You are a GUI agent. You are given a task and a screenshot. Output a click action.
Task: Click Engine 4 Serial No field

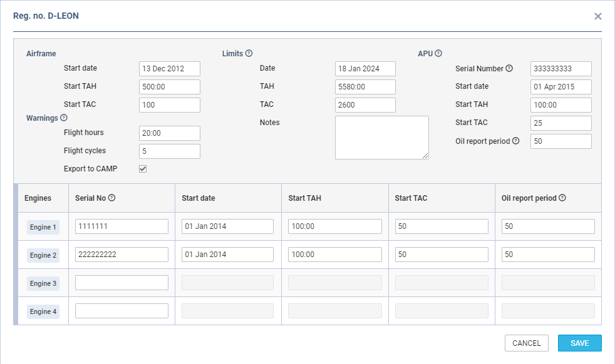point(121,311)
